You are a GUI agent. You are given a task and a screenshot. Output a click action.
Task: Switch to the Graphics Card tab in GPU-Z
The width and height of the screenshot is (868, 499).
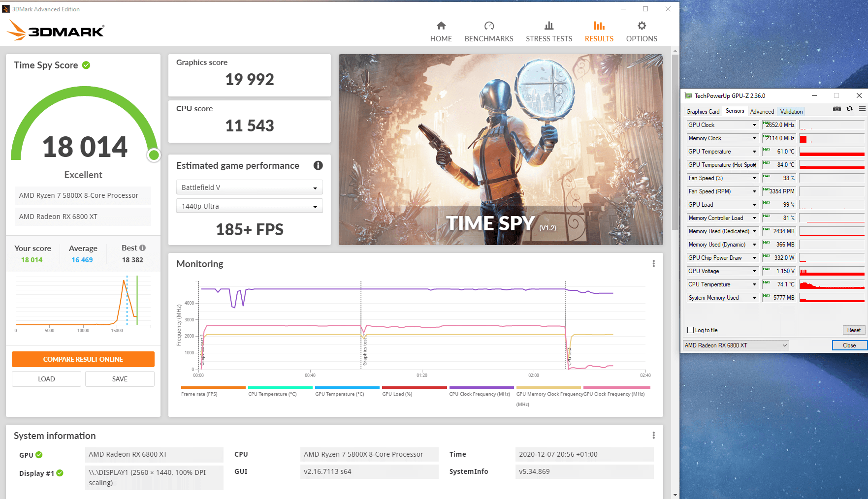click(x=703, y=112)
